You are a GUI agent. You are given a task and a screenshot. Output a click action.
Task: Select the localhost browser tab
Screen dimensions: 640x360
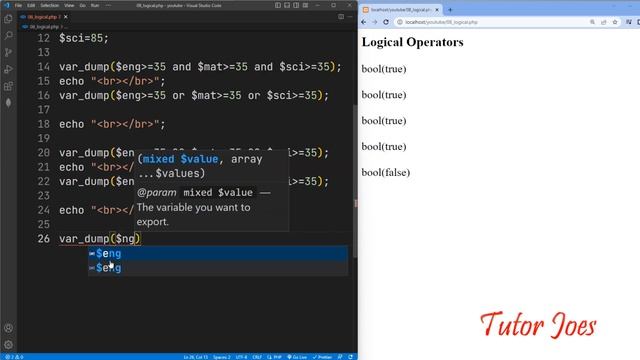401,9
